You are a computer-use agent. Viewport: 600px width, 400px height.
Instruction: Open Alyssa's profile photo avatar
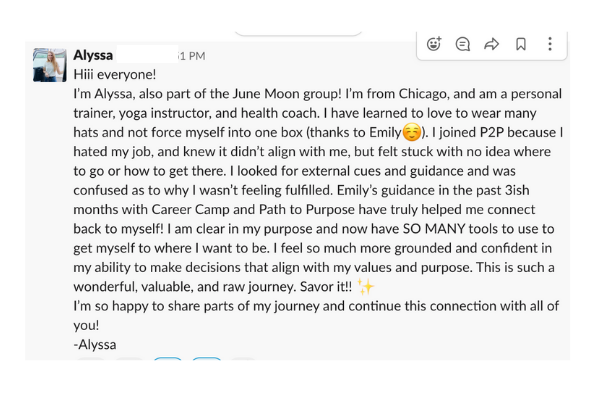(x=49, y=64)
